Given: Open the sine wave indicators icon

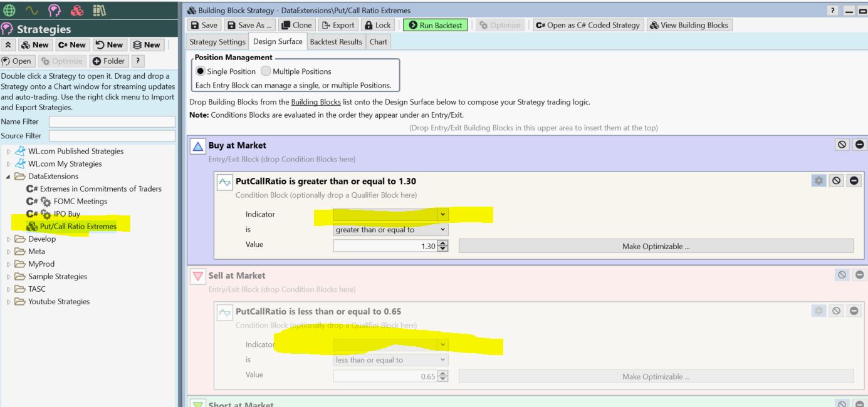Looking at the screenshot, I should pos(31,11).
